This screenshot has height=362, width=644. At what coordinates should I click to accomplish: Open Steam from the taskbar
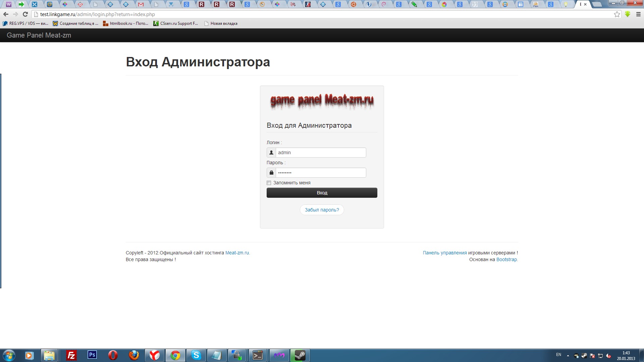click(300, 355)
